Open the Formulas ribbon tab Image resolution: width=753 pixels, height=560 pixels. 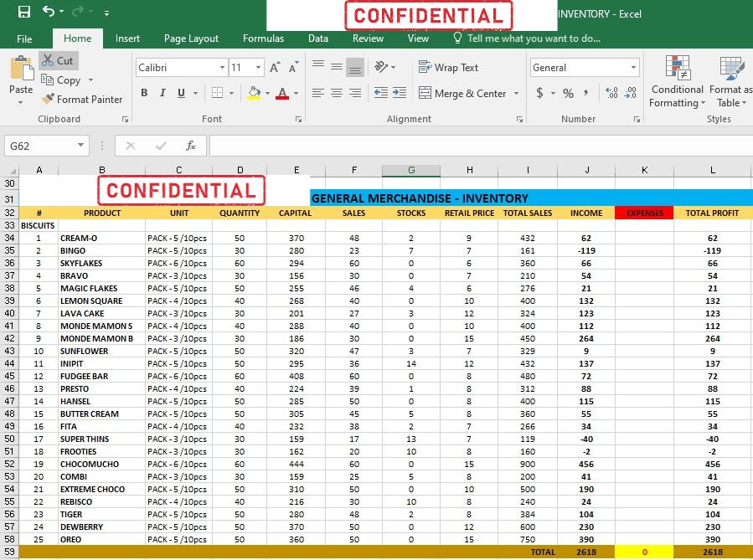[263, 39]
